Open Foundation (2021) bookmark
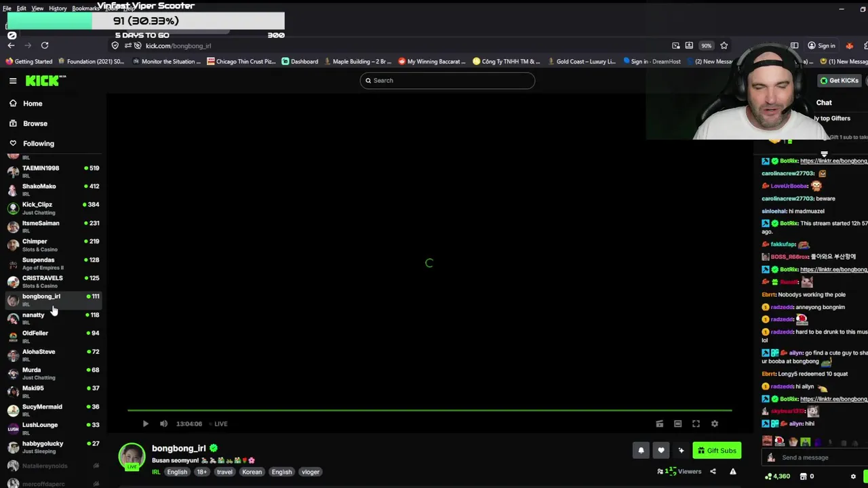This screenshot has width=868, height=488. [x=91, y=62]
